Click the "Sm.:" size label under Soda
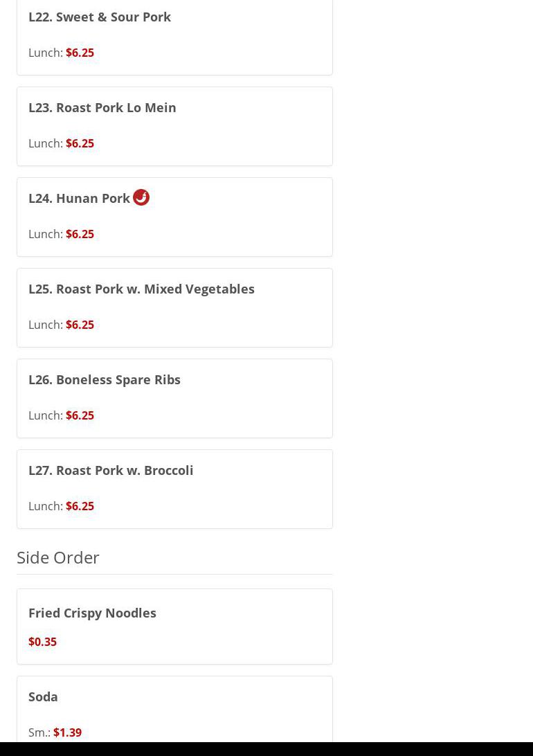 (x=39, y=732)
